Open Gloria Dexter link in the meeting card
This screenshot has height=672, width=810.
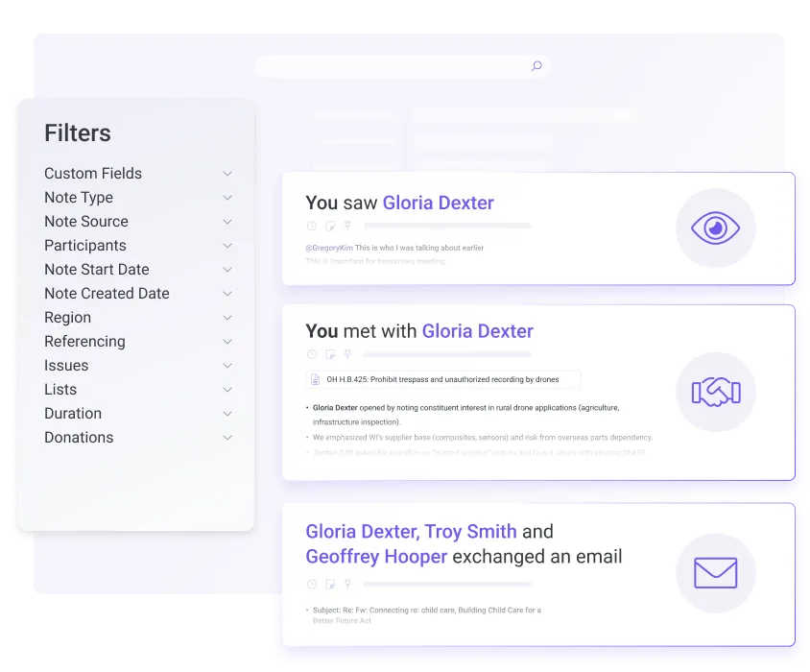[x=477, y=331]
